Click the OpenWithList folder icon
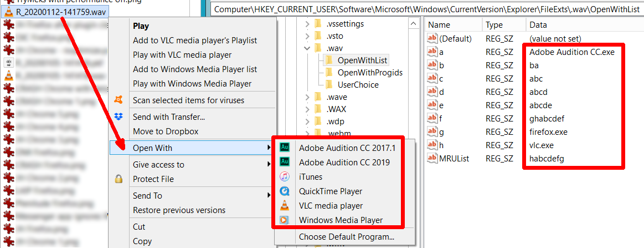The width and height of the screenshot is (644, 248). coord(329,60)
